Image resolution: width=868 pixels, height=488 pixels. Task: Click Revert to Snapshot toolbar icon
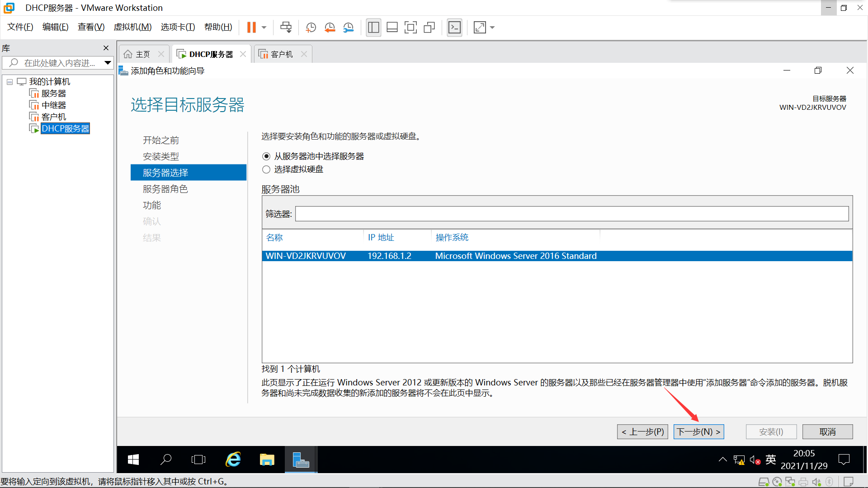tap(330, 28)
